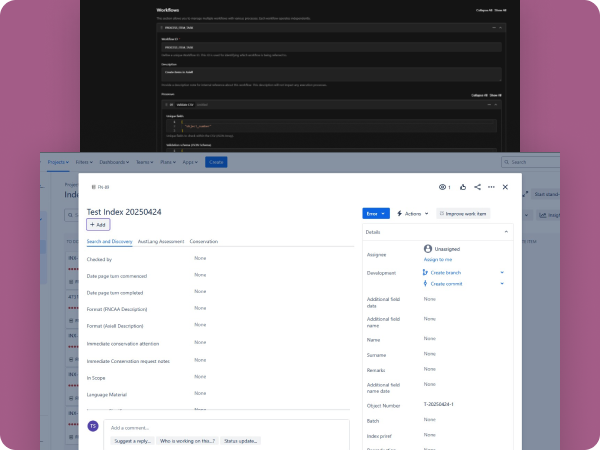Select the Status update chip
This screenshot has height=450, width=600.
pyautogui.click(x=242, y=440)
